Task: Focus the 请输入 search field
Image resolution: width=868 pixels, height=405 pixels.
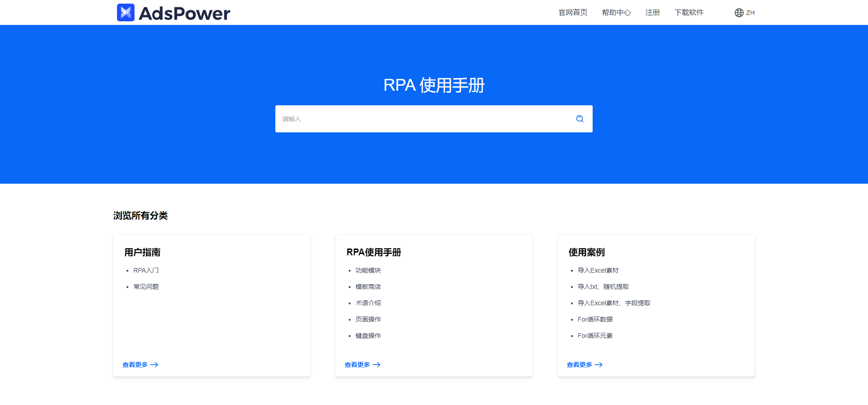Action: [x=434, y=119]
